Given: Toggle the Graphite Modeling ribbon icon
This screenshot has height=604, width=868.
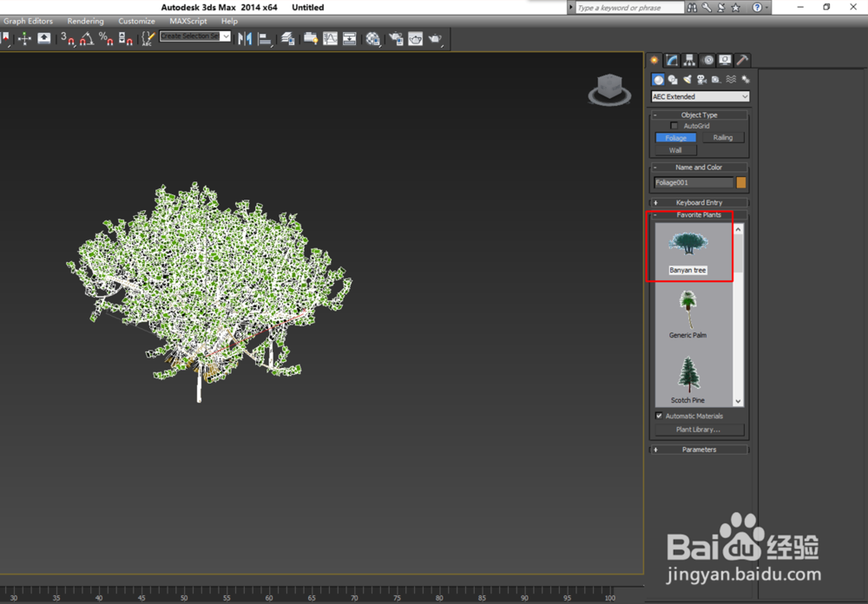Looking at the screenshot, I should point(311,38).
